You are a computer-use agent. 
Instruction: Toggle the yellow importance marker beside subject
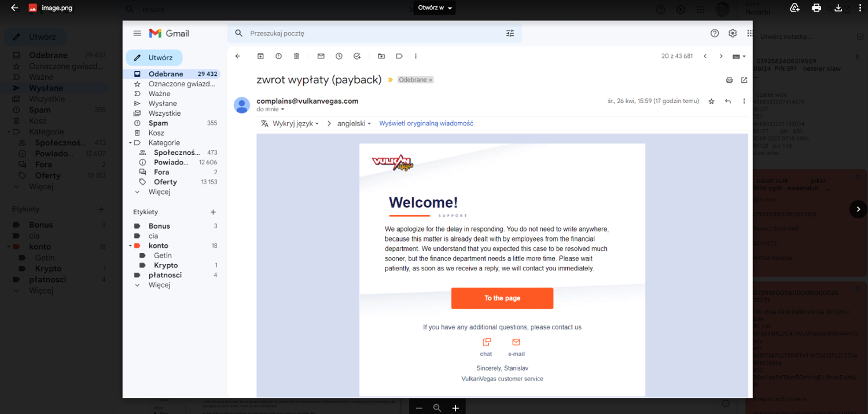pos(390,80)
